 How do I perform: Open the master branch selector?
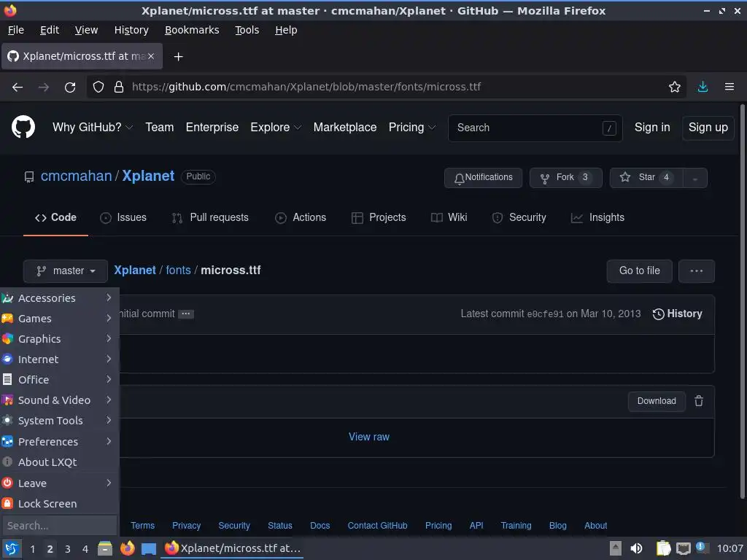coord(66,271)
